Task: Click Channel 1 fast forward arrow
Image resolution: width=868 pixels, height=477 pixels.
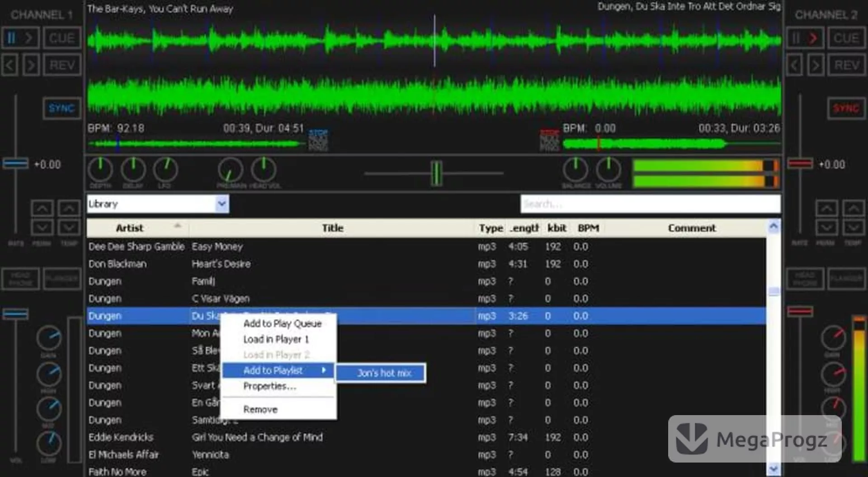Action: 31,65
